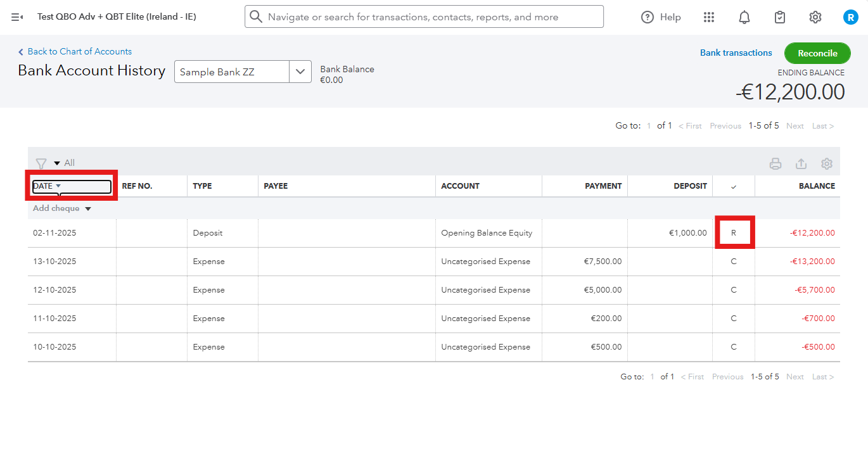The height and width of the screenshot is (456, 868).
Task: Open the settings gear in header
Action: click(815, 17)
